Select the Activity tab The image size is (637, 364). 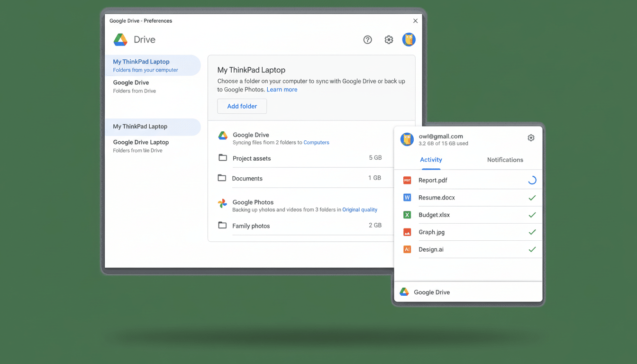(431, 160)
